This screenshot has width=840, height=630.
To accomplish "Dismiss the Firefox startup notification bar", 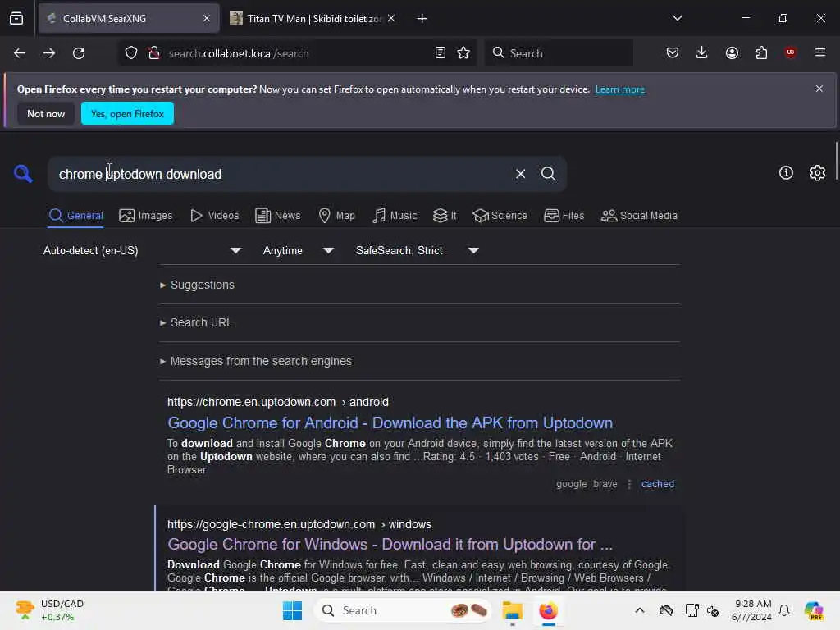I will (x=819, y=89).
